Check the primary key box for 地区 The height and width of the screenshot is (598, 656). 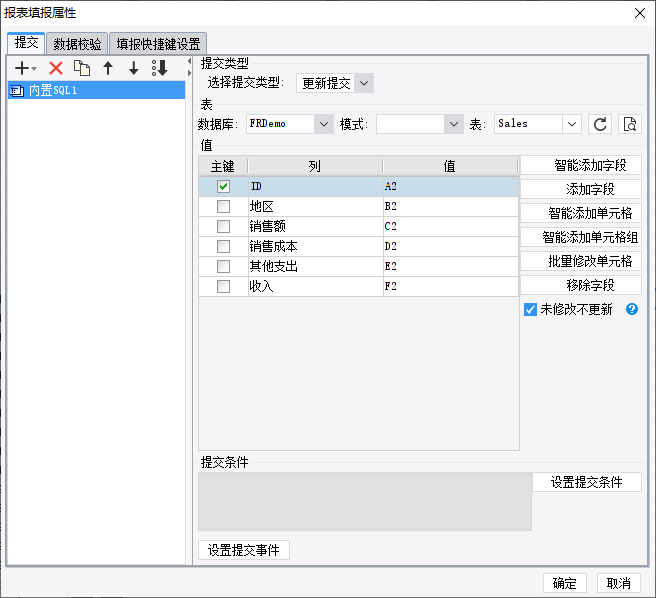click(x=223, y=206)
